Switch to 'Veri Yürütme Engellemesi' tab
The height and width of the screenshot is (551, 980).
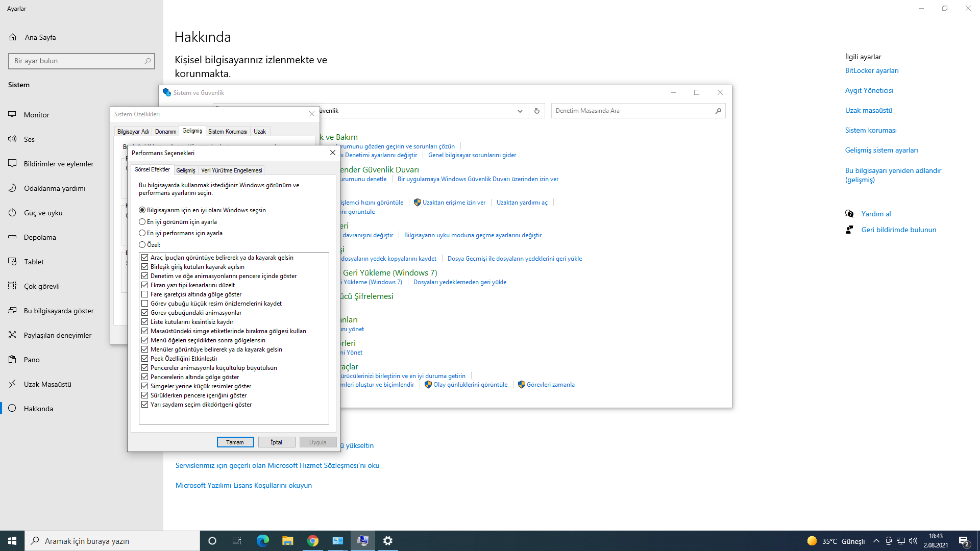coord(231,170)
